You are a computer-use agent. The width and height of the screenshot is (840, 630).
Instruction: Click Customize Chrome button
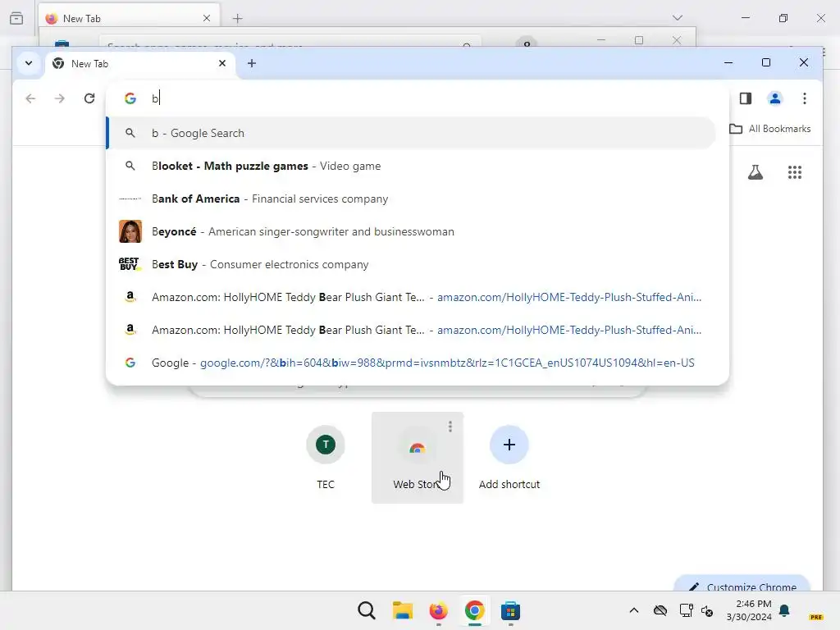(742, 585)
